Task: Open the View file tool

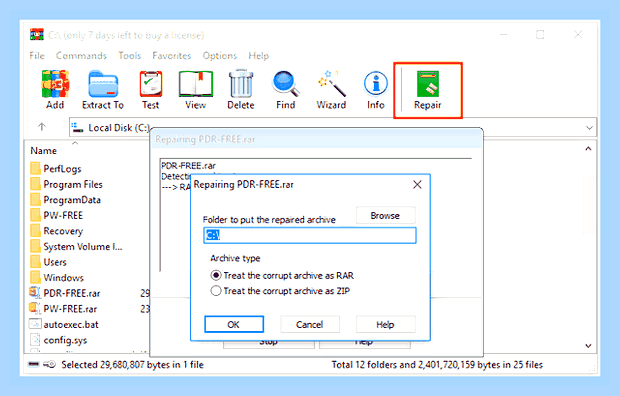Action: coord(196,90)
